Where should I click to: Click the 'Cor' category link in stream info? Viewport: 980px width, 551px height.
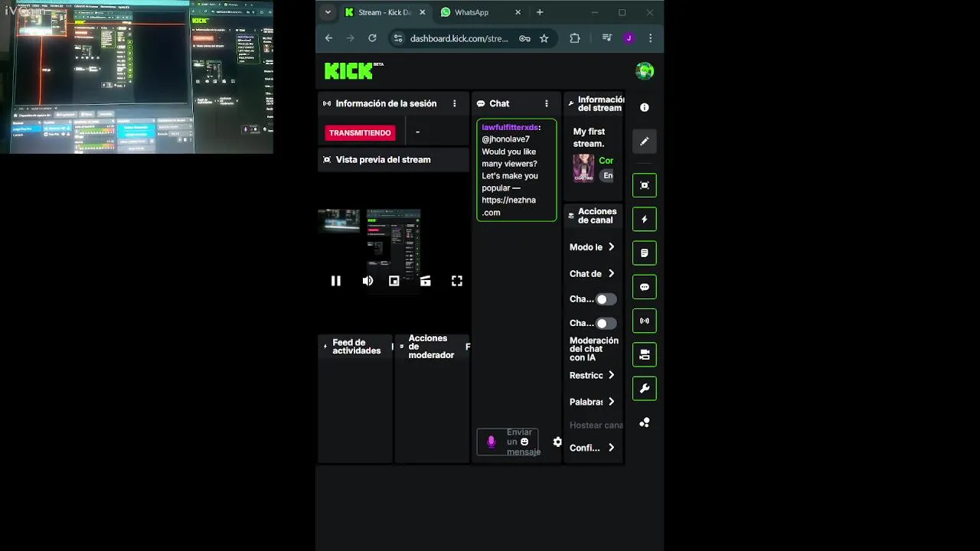click(606, 161)
